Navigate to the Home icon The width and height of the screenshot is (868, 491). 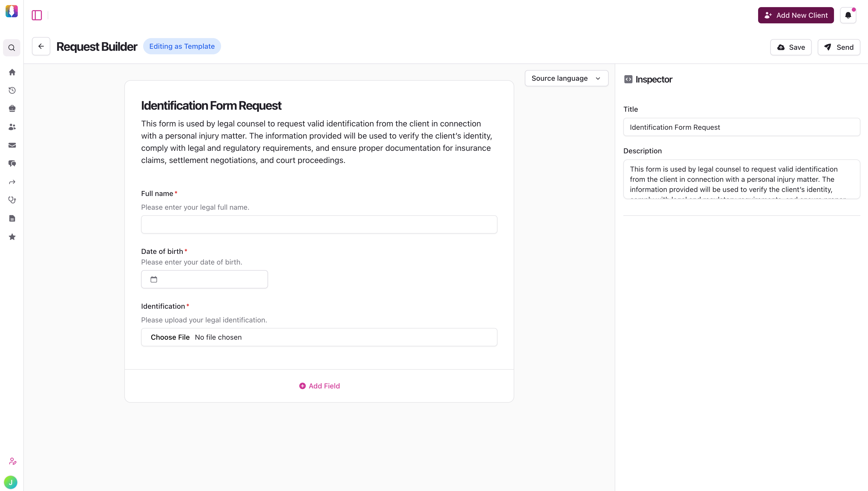[12, 72]
